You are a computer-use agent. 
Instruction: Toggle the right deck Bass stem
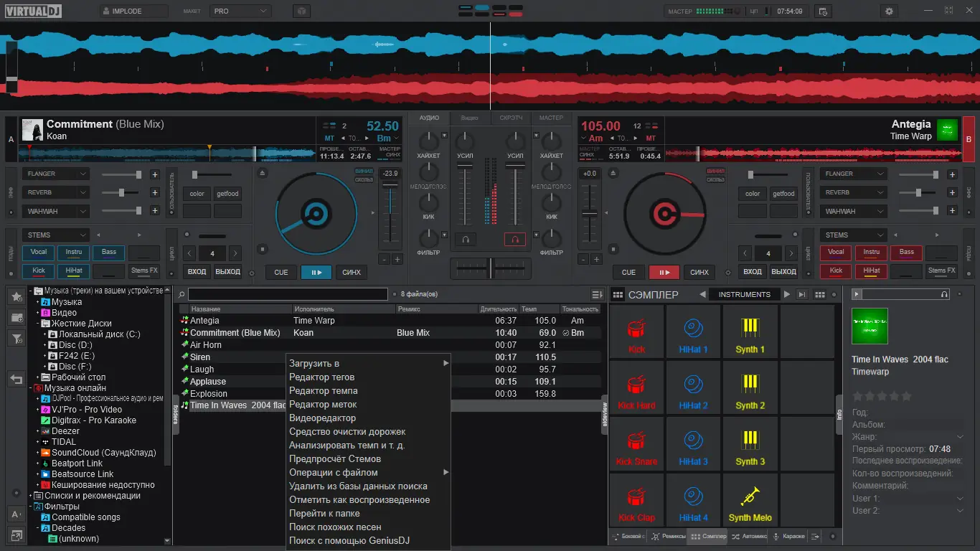pyautogui.click(x=907, y=253)
